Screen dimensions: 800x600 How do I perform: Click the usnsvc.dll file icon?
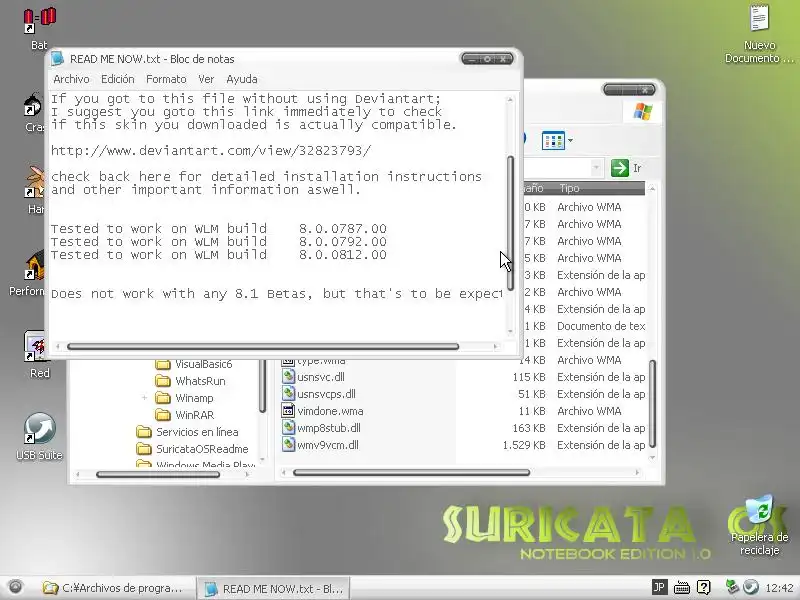point(288,377)
